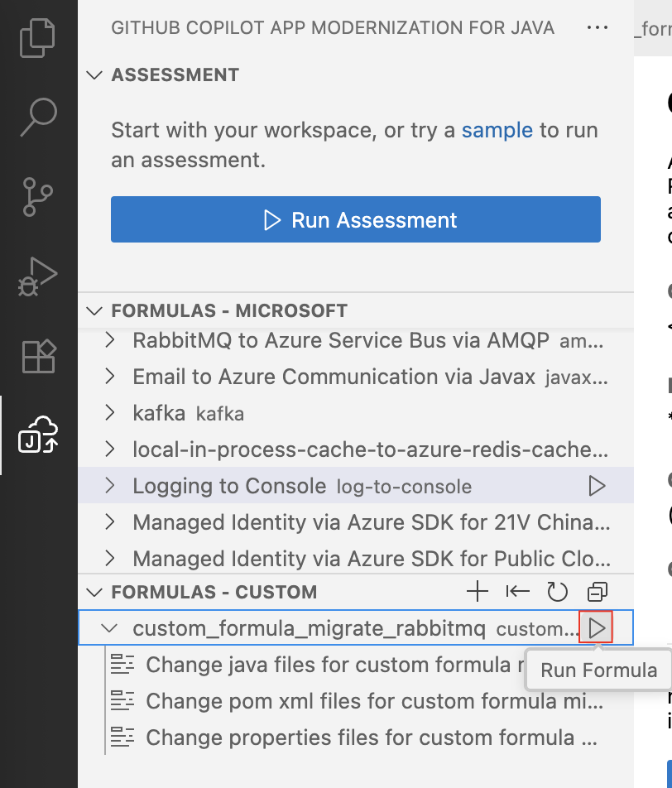672x788 pixels.
Task: Select Managed Identity via Azure SDK 21V China
Action: pyautogui.click(x=356, y=522)
